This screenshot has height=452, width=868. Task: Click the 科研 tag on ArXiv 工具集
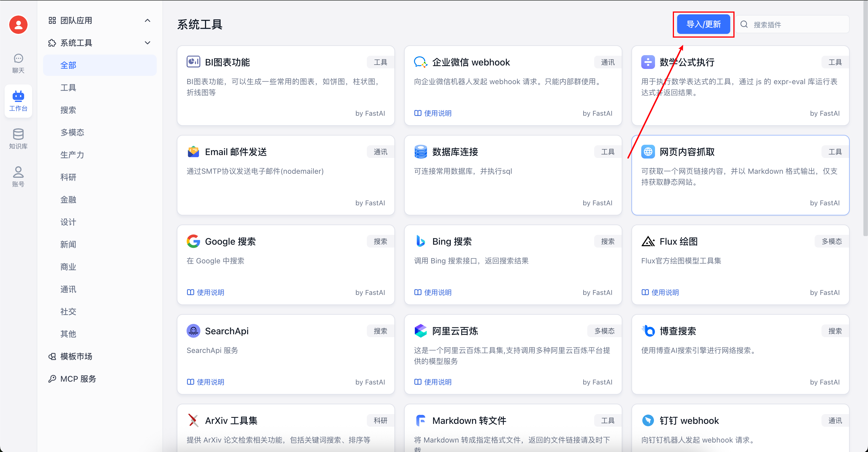[381, 420]
